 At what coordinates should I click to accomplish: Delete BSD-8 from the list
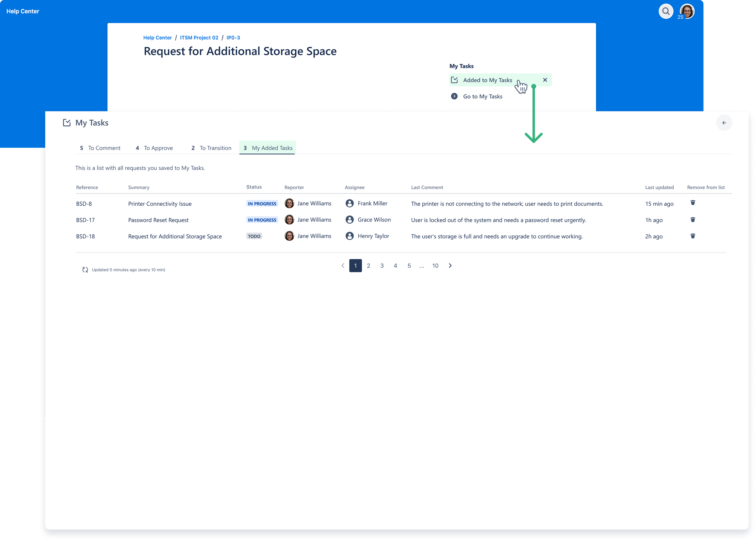(x=693, y=203)
